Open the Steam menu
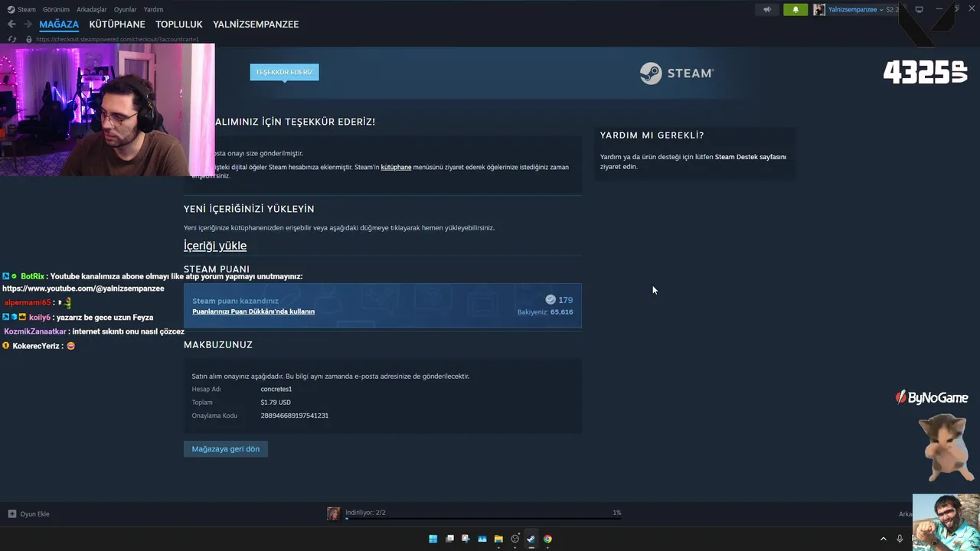Viewport: 980px width, 551px height. pyautogui.click(x=27, y=10)
